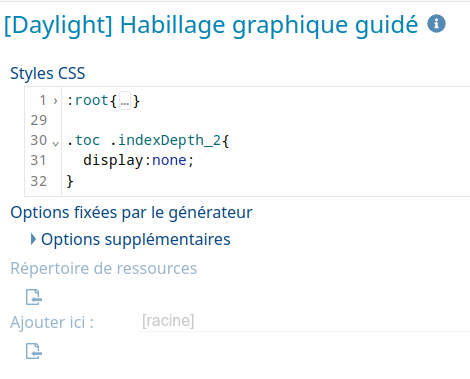Image resolution: width=470 pixels, height=379 pixels.
Task: Open Options supplémentaires label
Action: pyautogui.click(x=136, y=239)
